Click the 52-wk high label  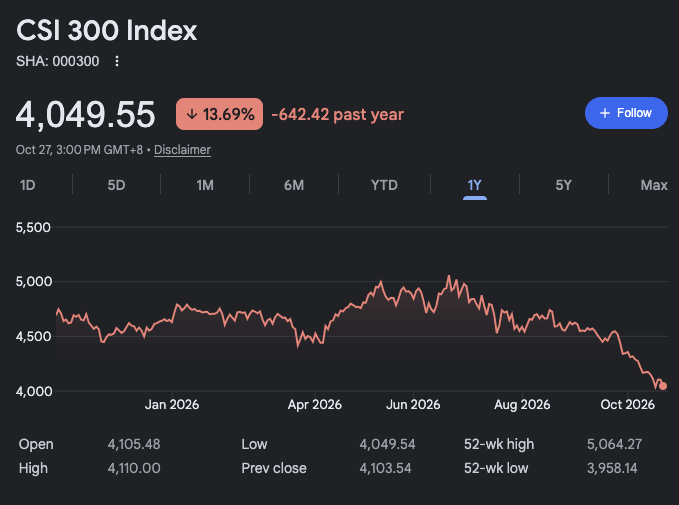[499, 444]
